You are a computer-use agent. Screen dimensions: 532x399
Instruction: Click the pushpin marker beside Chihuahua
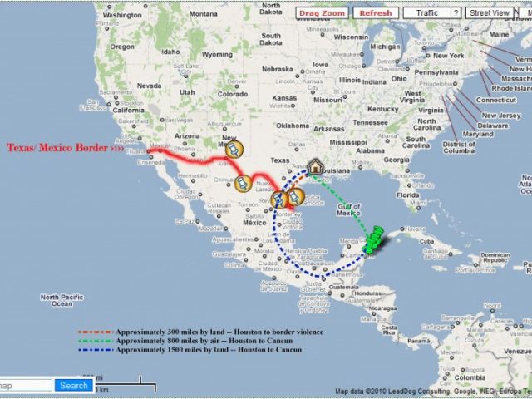click(x=244, y=184)
